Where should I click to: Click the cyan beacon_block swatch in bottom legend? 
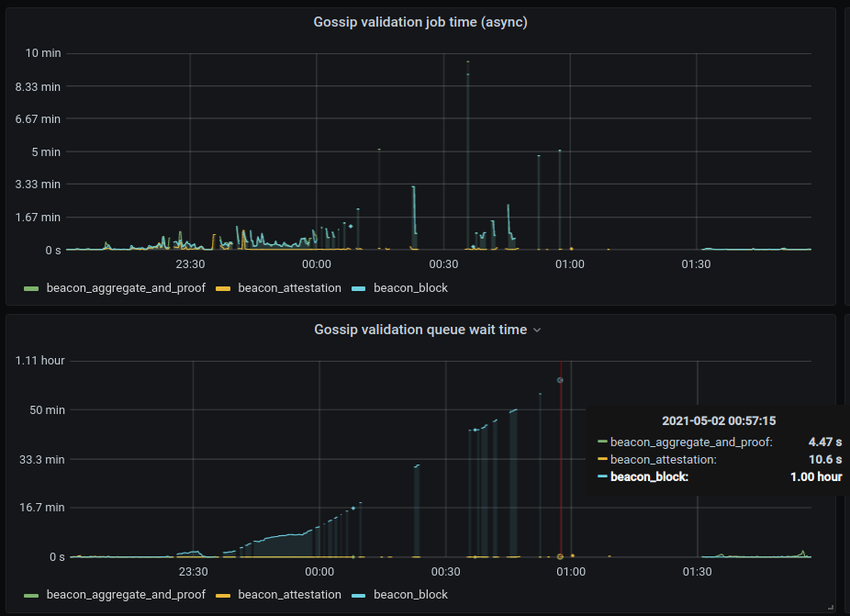356,594
